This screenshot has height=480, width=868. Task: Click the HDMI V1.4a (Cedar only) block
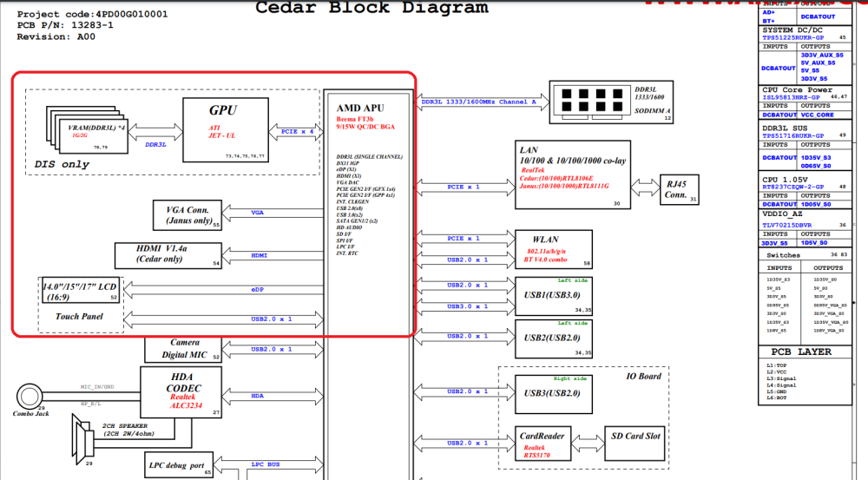(168, 256)
